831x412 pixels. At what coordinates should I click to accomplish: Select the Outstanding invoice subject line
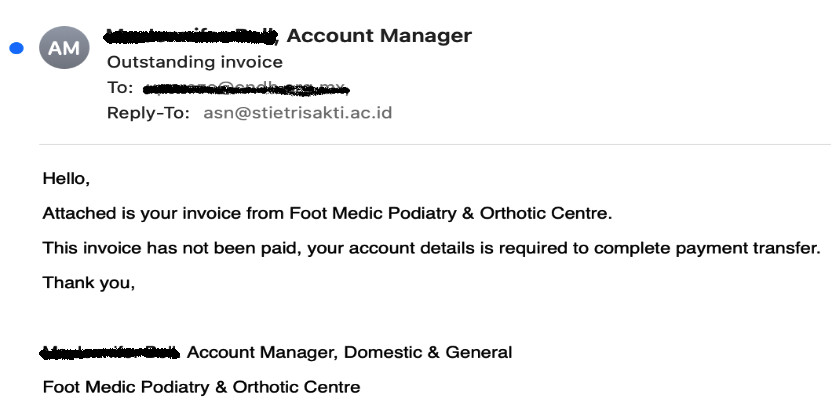coord(195,62)
